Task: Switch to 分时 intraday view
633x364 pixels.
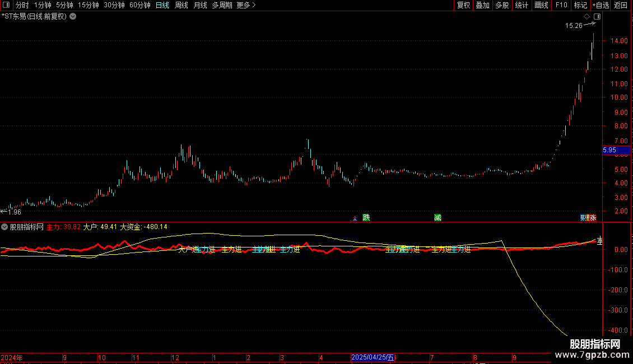Action: tap(22, 5)
